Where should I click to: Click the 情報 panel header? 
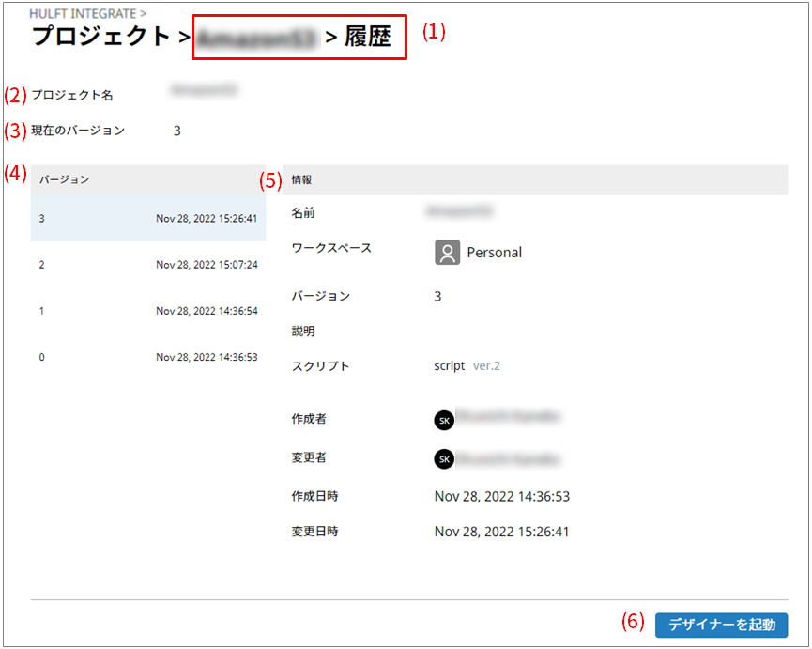point(303,179)
